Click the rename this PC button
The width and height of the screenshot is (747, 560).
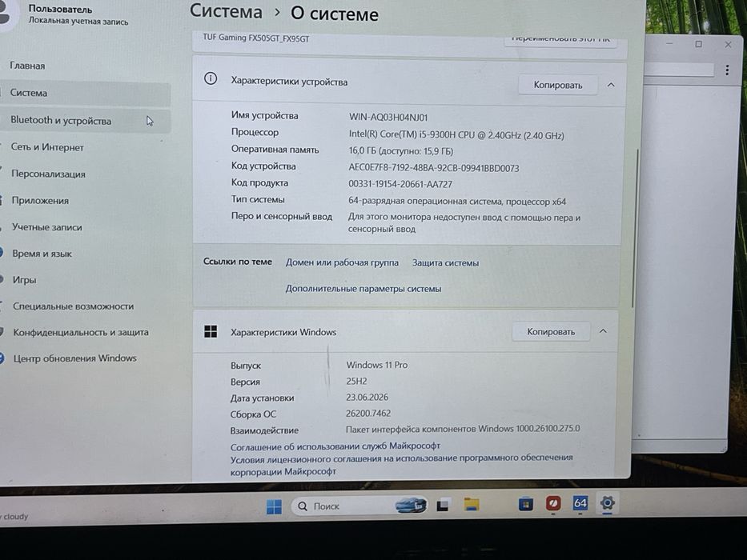click(560, 40)
